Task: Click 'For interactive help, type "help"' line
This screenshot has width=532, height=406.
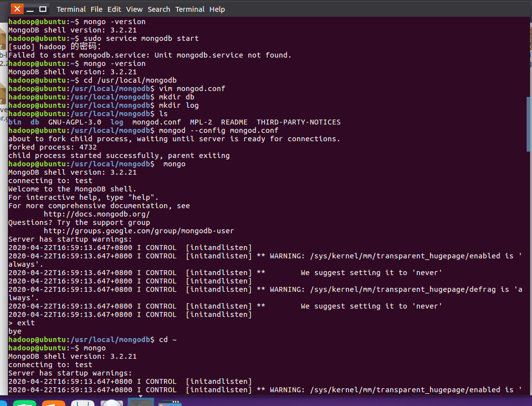Action: point(83,197)
